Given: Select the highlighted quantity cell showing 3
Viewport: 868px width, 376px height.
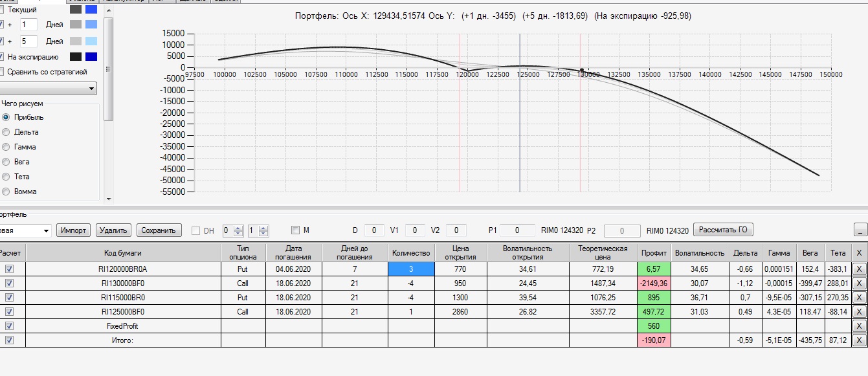Looking at the screenshot, I should [x=411, y=269].
